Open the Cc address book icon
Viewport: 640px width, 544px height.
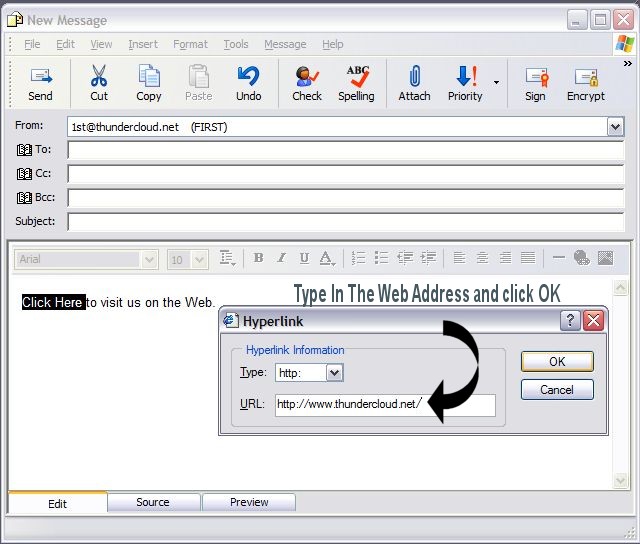click(24, 174)
